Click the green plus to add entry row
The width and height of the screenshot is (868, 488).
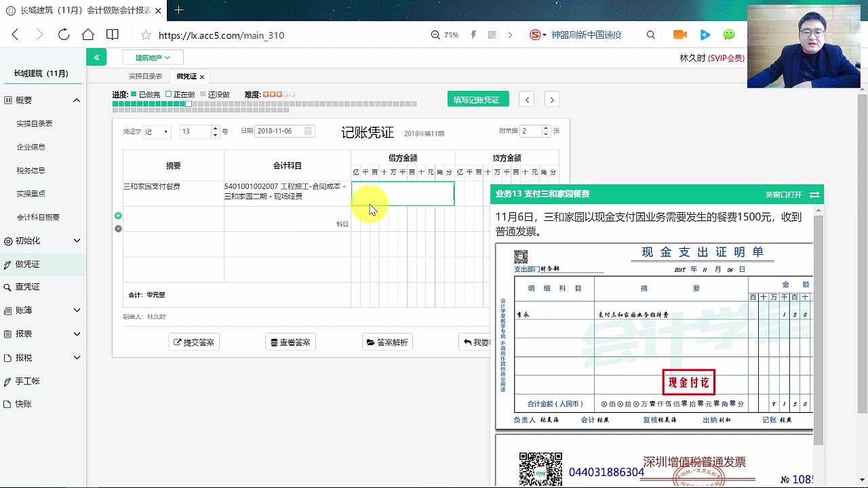(x=119, y=215)
